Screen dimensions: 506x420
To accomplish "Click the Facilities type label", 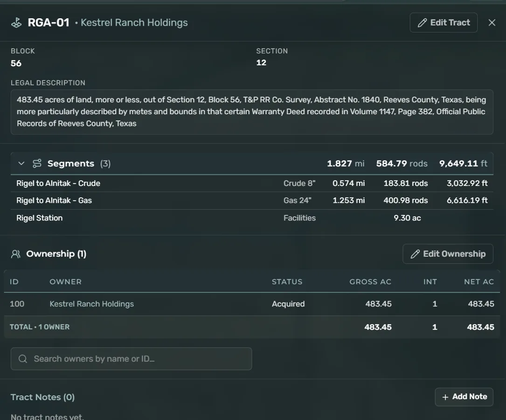I will [x=299, y=218].
